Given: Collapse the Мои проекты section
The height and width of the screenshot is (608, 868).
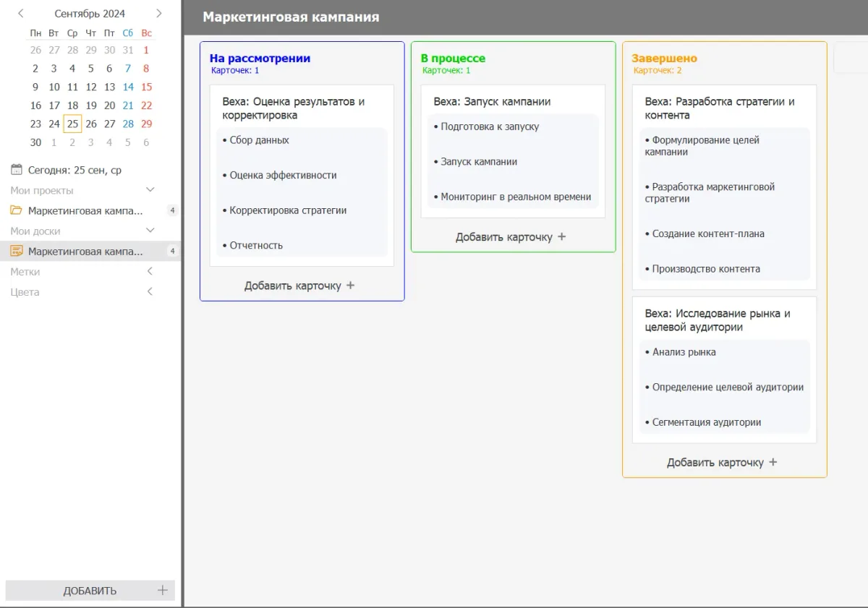Looking at the screenshot, I should 150,190.
